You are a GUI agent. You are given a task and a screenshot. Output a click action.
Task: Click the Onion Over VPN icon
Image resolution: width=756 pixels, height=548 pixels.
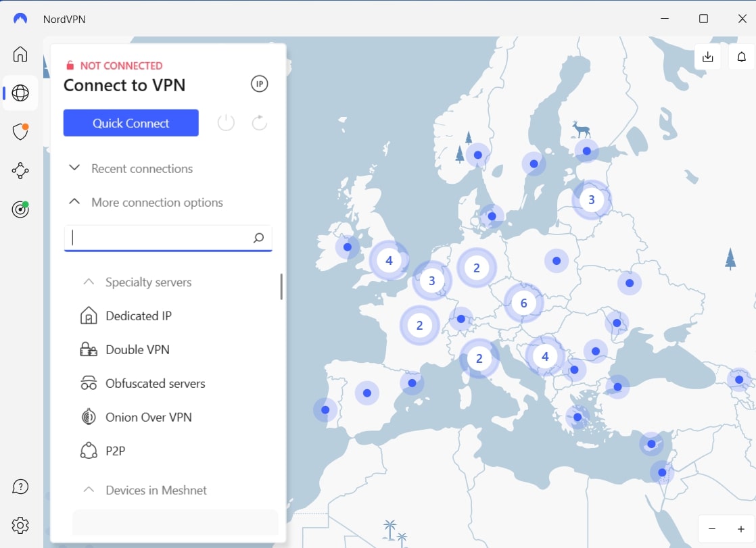point(89,417)
